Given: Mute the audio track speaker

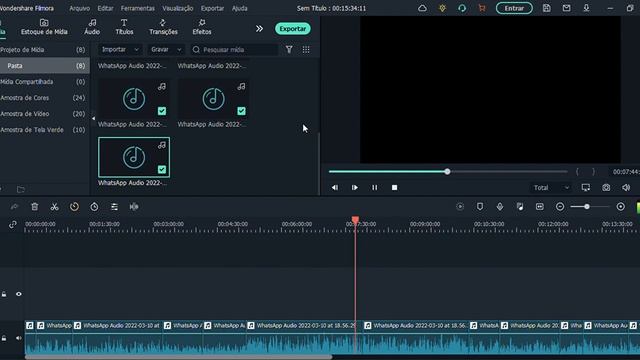Looking at the screenshot, I should 19,338.
